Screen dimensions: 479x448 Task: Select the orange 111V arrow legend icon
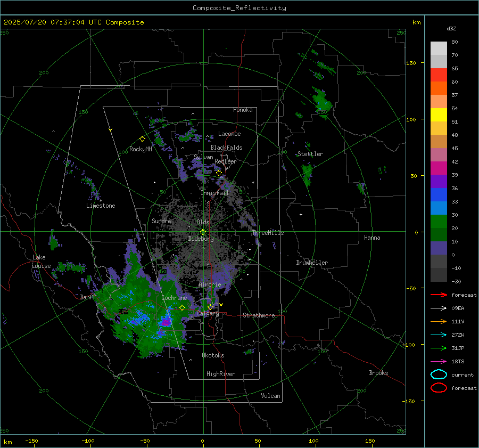pyautogui.click(x=439, y=321)
